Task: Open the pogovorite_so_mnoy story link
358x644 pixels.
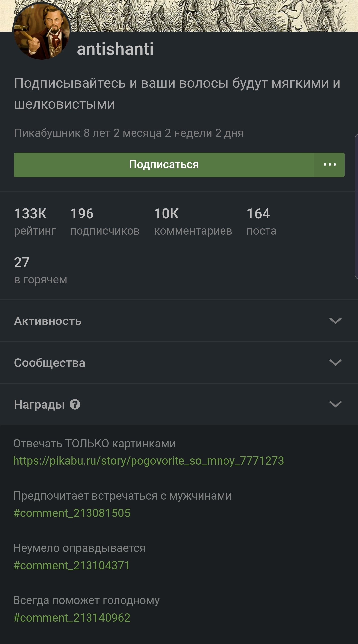Action: (148, 460)
